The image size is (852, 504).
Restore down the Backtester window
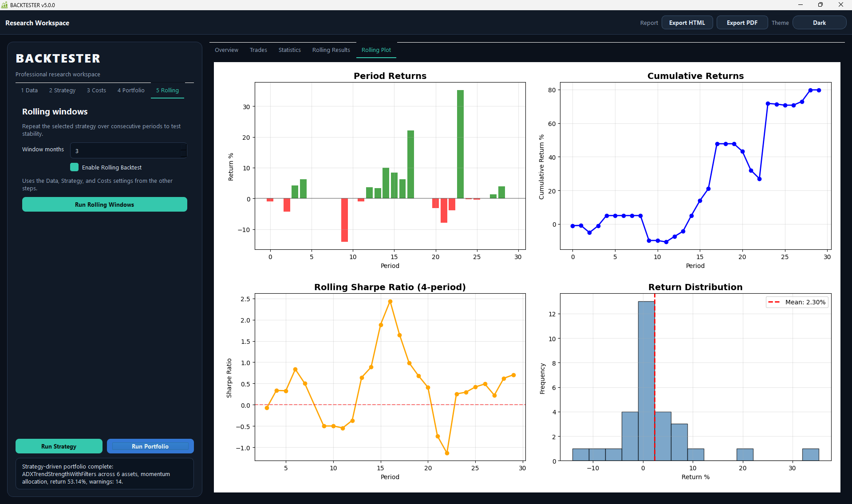(x=820, y=5)
